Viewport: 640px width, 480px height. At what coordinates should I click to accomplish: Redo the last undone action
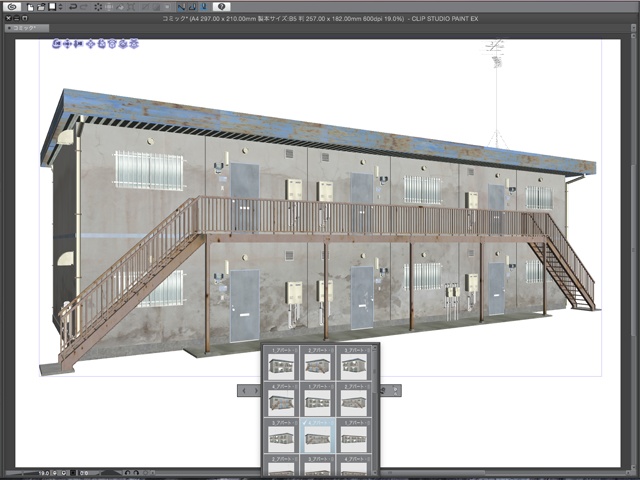[x=84, y=7]
